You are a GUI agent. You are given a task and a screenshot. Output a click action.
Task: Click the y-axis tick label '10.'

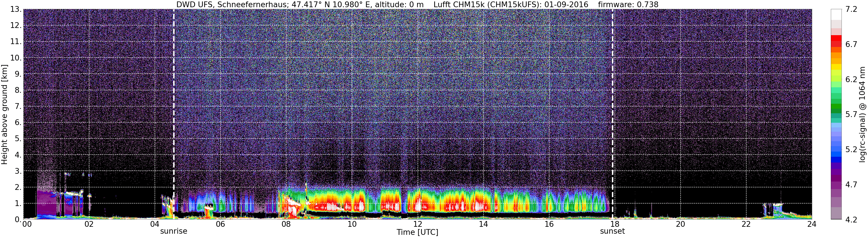tap(16, 58)
